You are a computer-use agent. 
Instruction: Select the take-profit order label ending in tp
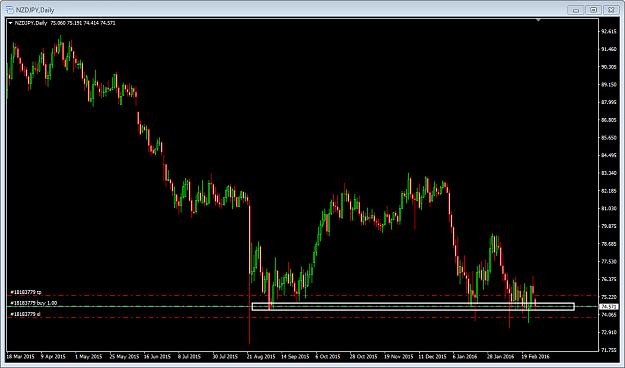(x=26, y=292)
